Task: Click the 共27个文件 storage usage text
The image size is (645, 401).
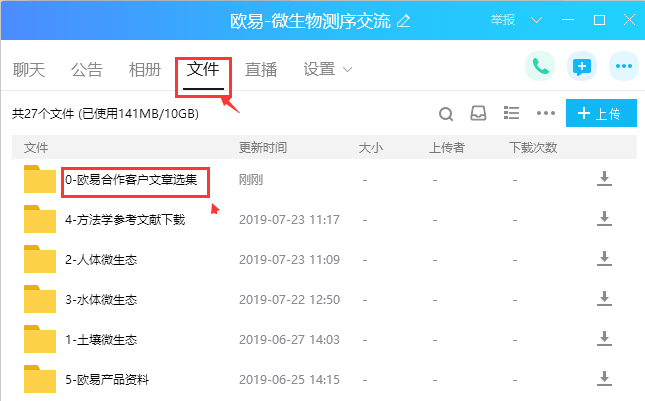Action: pyautogui.click(x=105, y=114)
